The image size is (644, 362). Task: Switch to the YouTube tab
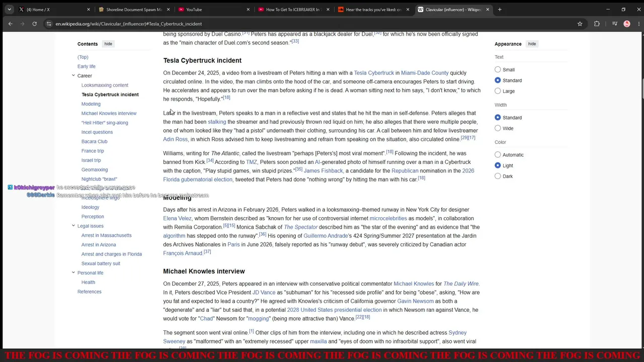tap(213, 10)
